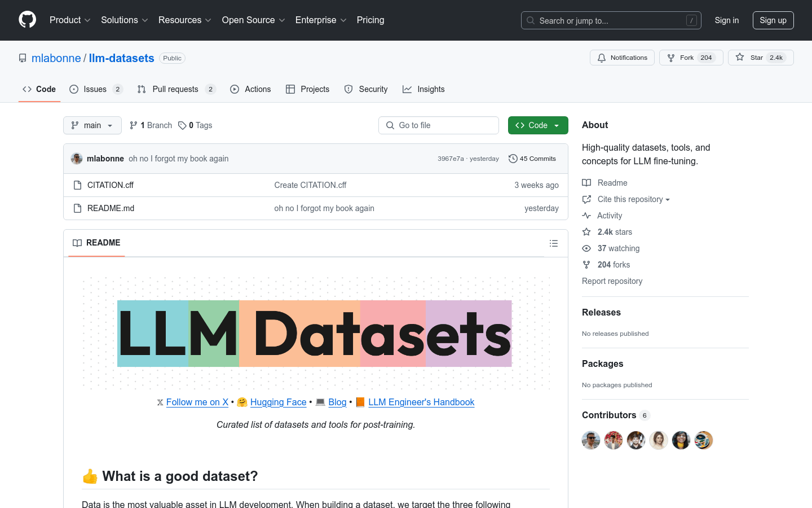The width and height of the screenshot is (812, 508).
Task: Click the Contributors heading link
Action: (616, 415)
